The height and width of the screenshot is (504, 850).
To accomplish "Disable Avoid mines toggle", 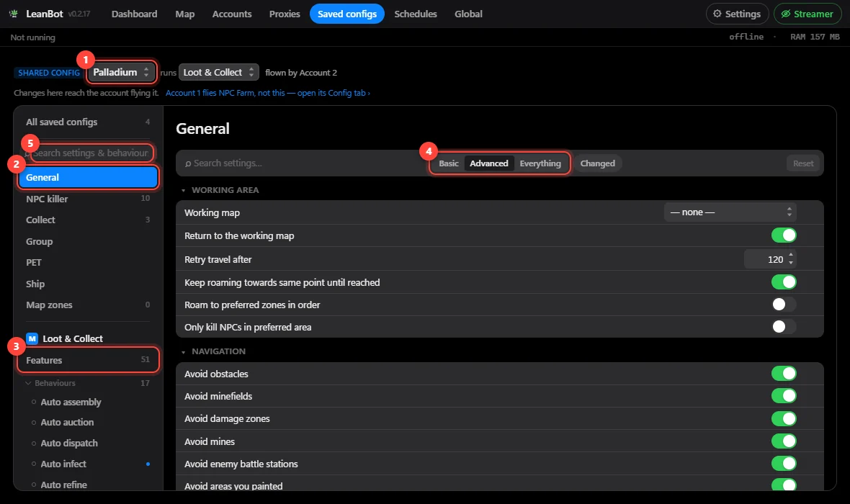I will 784,441.
